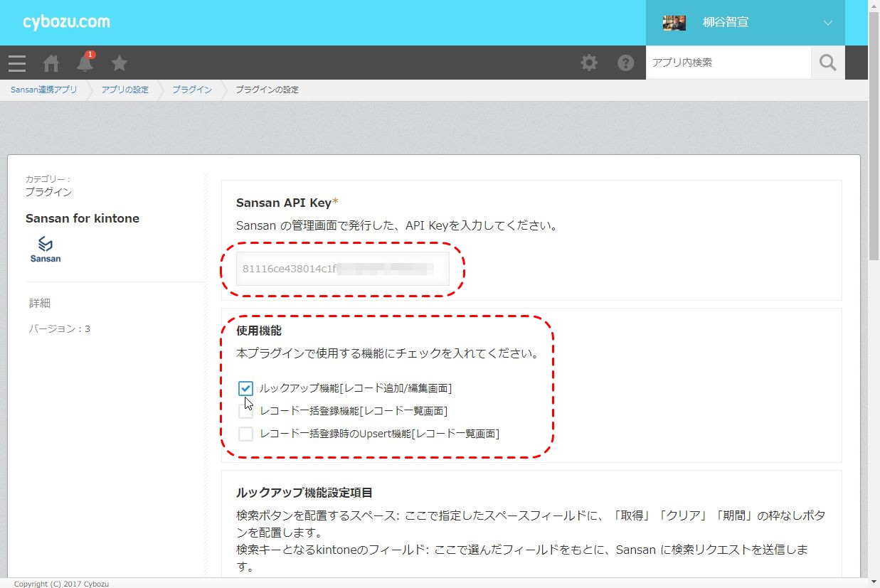Viewport: 880px width, 588px height.
Task: Open the settings gear icon
Action: (589, 63)
